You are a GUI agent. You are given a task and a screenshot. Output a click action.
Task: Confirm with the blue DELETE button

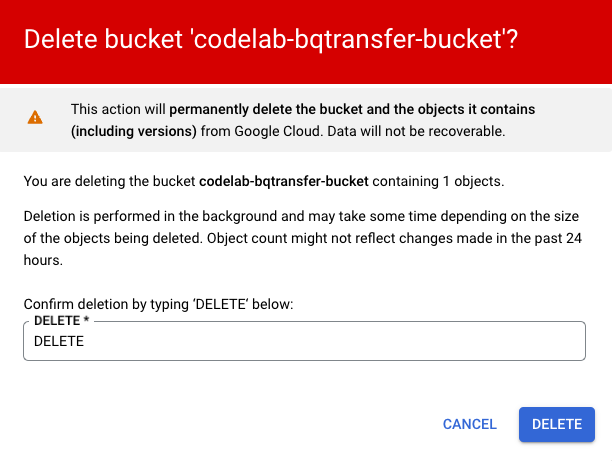[x=557, y=424]
